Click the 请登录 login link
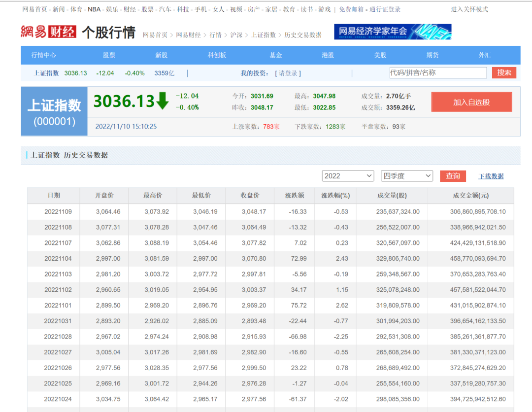This screenshot has width=532, height=412. [288, 73]
